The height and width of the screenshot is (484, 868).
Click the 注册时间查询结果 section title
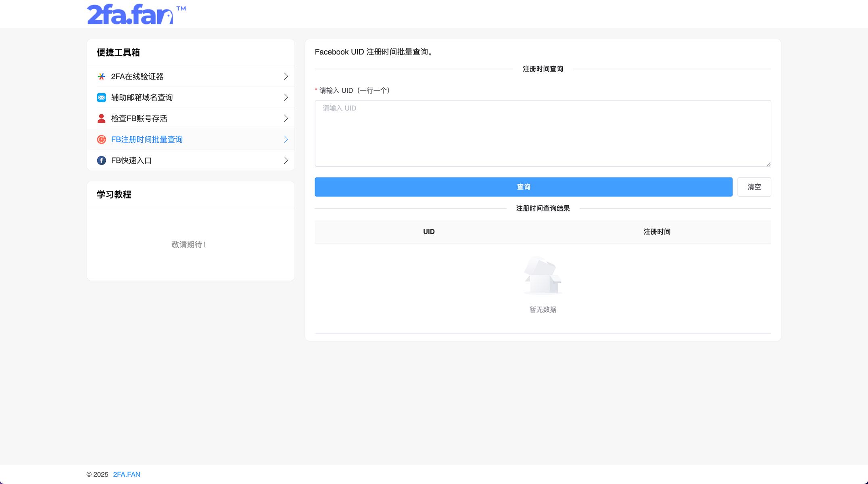[543, 209]
